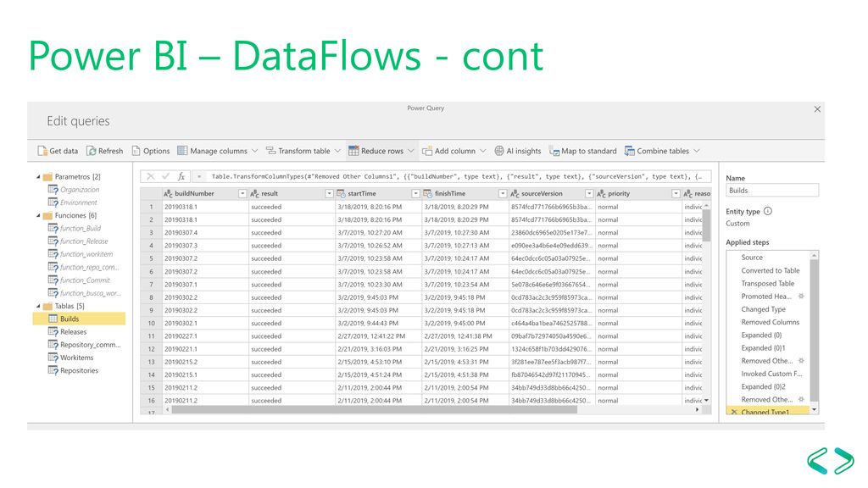Open Reduce rows menu

point(381,151)
